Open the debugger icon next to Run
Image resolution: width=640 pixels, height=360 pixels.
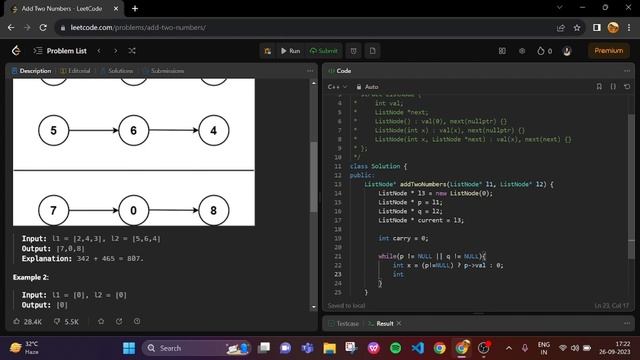(x=267, y=51)
